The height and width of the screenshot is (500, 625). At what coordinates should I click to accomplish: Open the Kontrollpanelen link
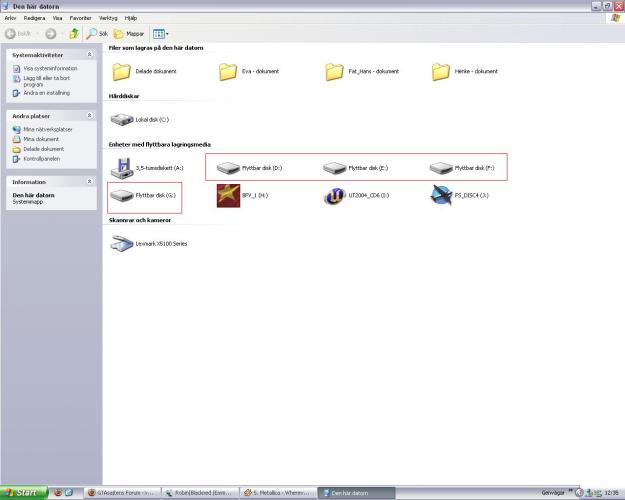[x=42, y=158]
